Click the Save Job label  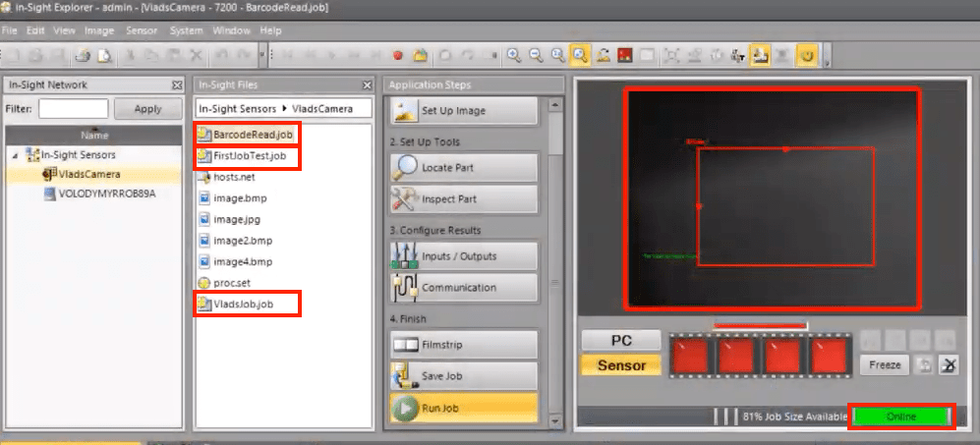[442, 376]
